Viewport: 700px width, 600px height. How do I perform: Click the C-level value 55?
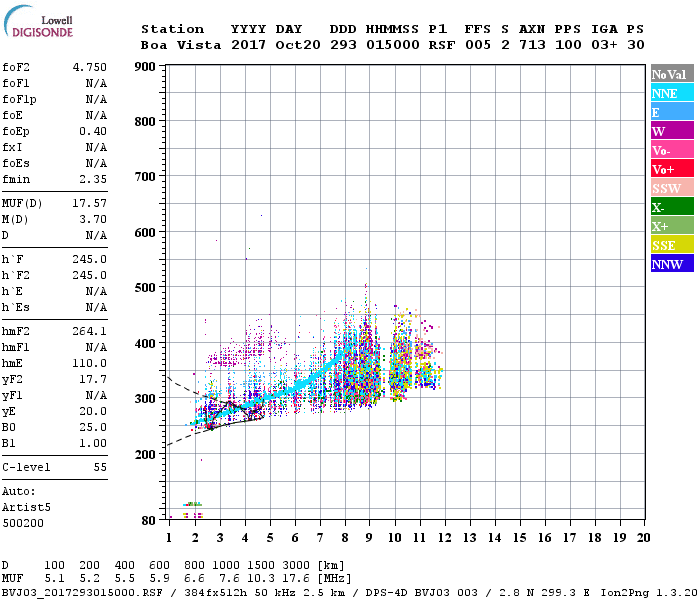tap(100, 467)
